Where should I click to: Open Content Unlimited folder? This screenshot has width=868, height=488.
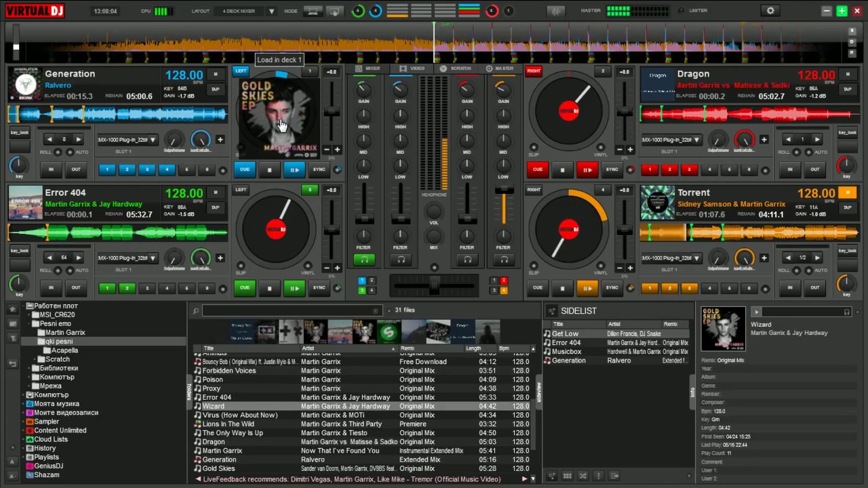(60, 430)
